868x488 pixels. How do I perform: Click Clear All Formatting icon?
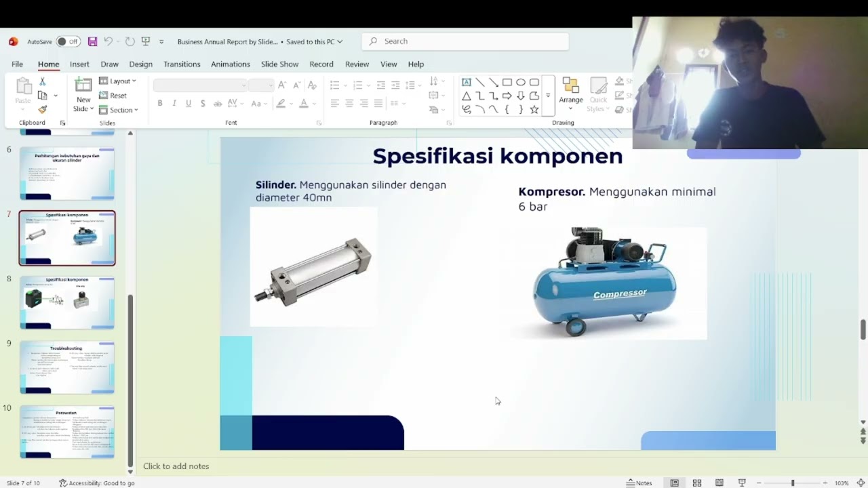[x=312, y=85]
